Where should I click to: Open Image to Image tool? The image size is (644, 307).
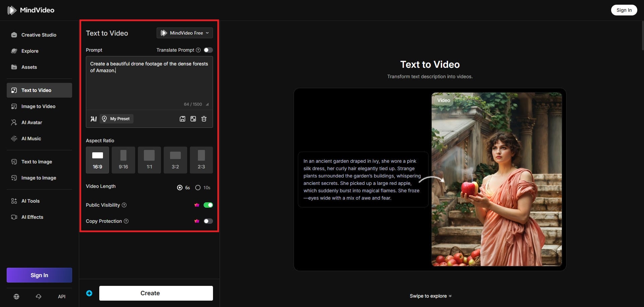tap(39, 178)
